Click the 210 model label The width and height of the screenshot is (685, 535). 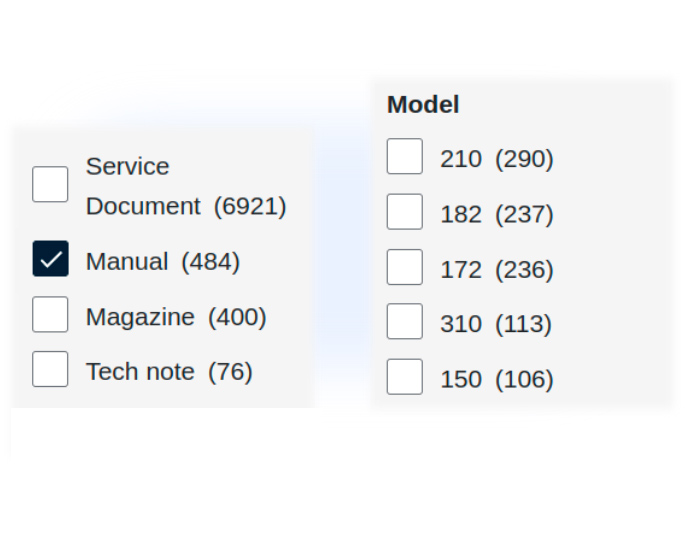(x=461, y=159)
